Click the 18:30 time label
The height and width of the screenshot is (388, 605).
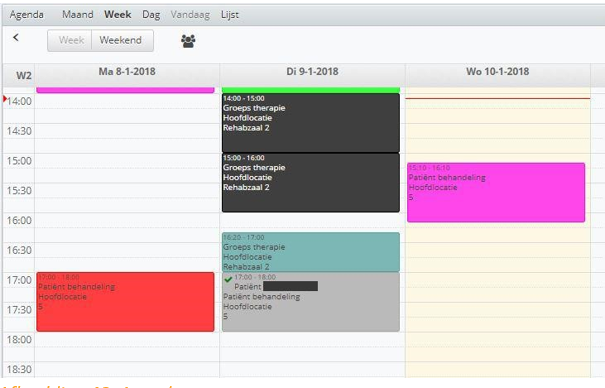click(19, 369)
